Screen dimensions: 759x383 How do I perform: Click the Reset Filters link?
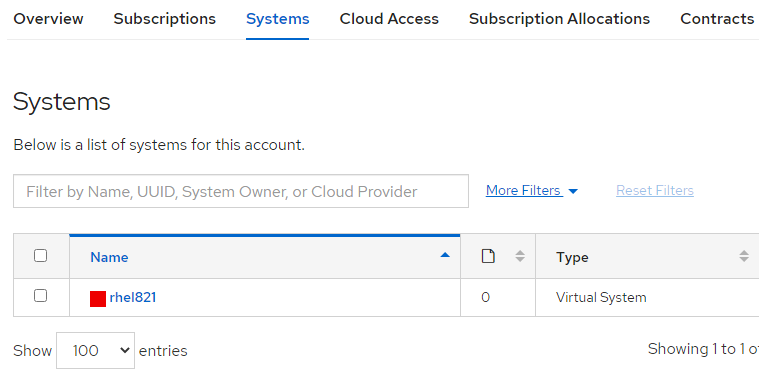tap(655, 191)
